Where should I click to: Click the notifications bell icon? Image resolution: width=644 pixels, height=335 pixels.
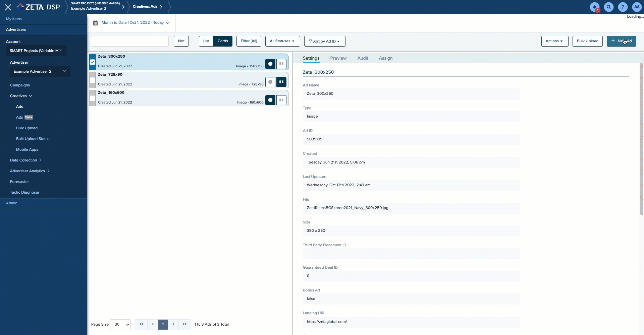pos(594,7)
